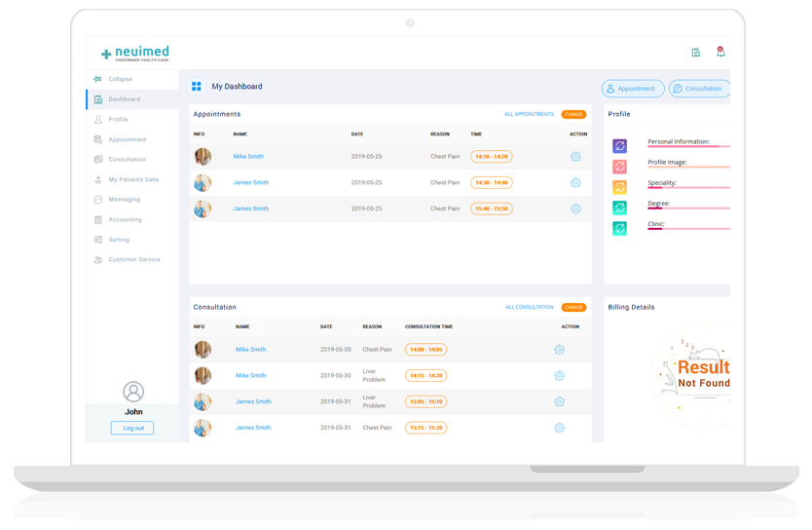Click the green Degree refresh icon
The height and width of the screenshot is (530, 812).
click(x=620, y=208)
